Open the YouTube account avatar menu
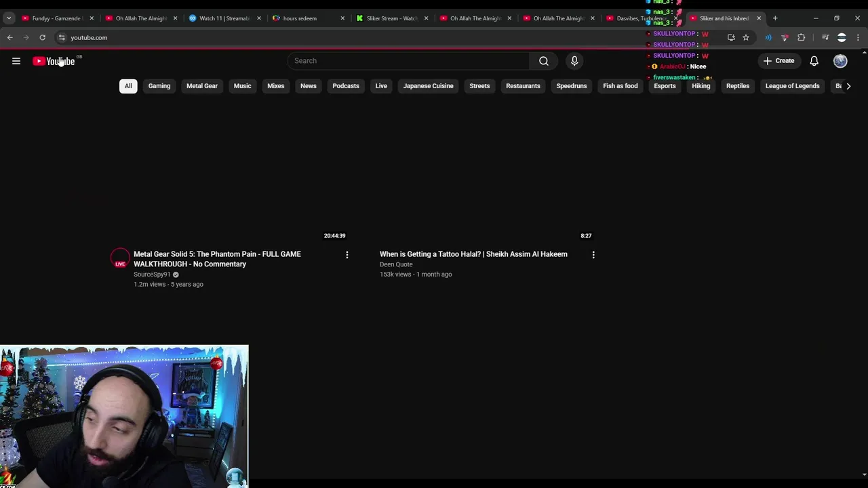 [840, 61]
